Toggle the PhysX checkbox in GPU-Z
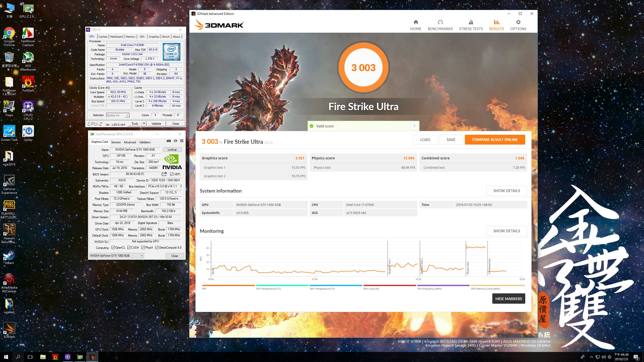 point(143,248)
